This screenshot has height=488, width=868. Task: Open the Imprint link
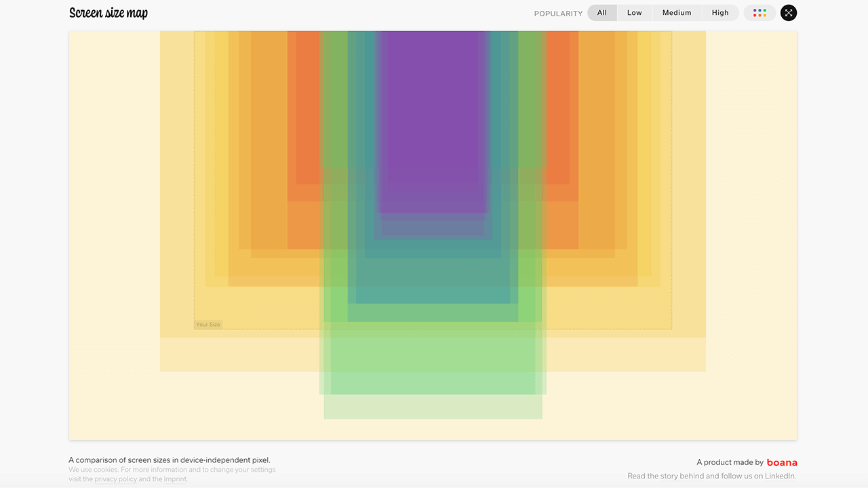point(175,479)
